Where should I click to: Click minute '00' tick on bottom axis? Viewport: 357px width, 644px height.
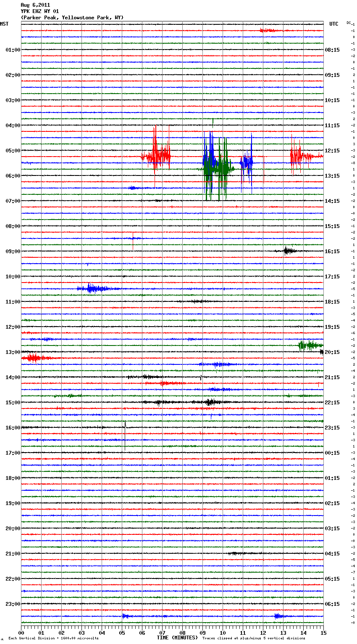tap(21, 633)
